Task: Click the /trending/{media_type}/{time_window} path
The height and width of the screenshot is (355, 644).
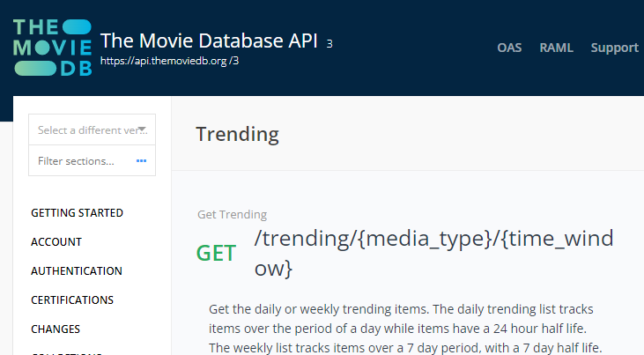Action: (x=433, y=254)
